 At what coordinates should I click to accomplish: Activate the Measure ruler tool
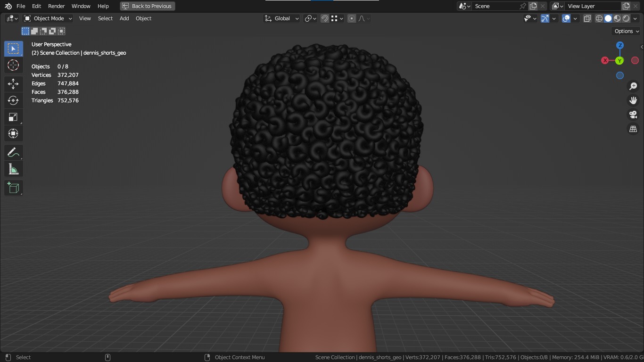click(x=13, y=169)
